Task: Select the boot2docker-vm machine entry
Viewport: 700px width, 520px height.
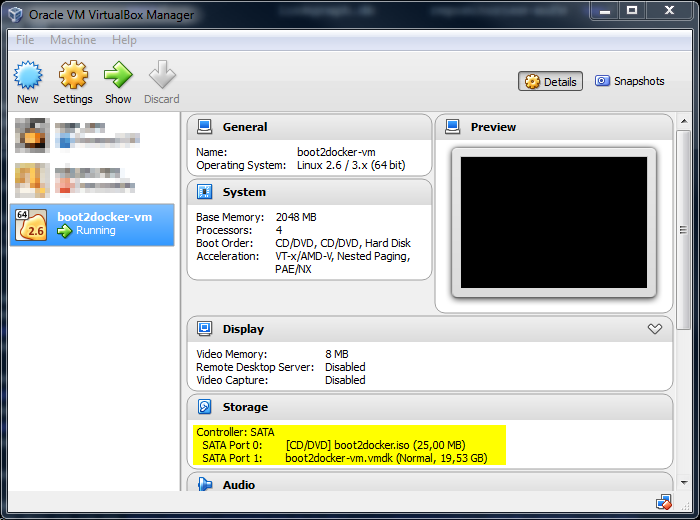Action: coord(92,225)
